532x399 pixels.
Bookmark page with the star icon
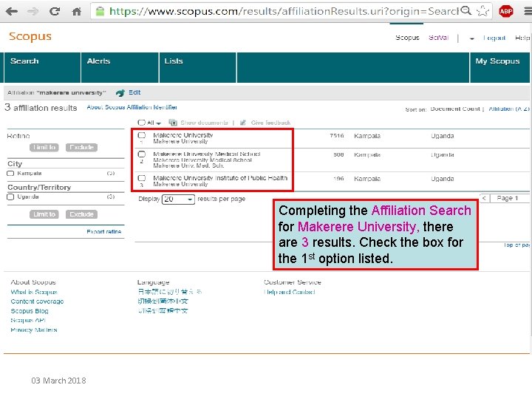tap(482, 11)
